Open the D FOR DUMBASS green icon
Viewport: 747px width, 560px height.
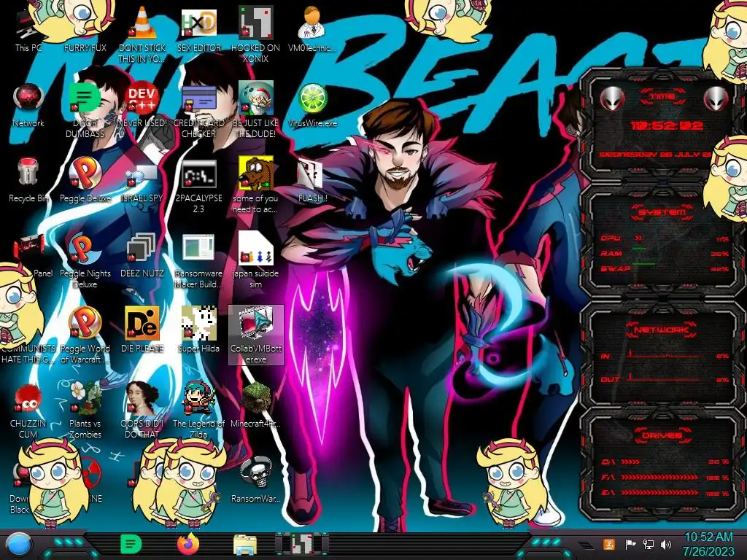pyautogui.click(x=85, y=111)
